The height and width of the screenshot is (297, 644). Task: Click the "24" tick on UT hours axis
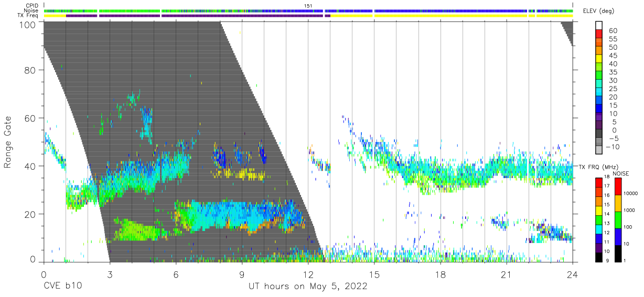tap(573, 274)
